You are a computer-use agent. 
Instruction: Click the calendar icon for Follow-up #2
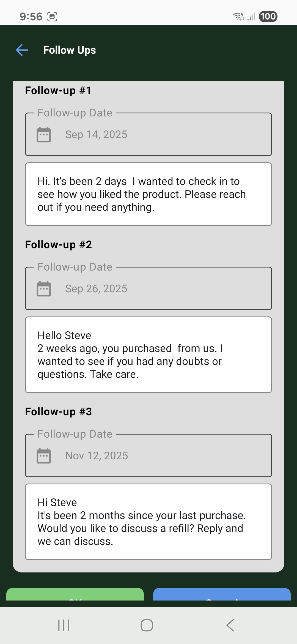click(x=43, y=288)
